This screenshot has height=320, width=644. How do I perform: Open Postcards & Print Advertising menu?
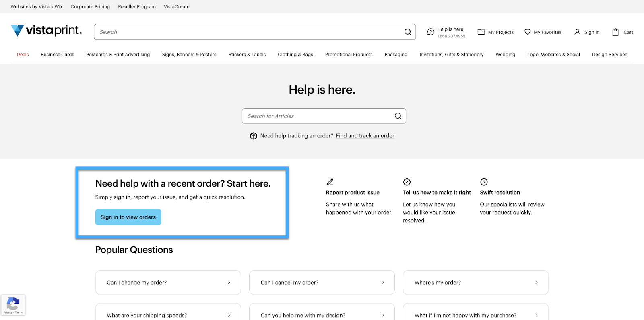point(118,55)
